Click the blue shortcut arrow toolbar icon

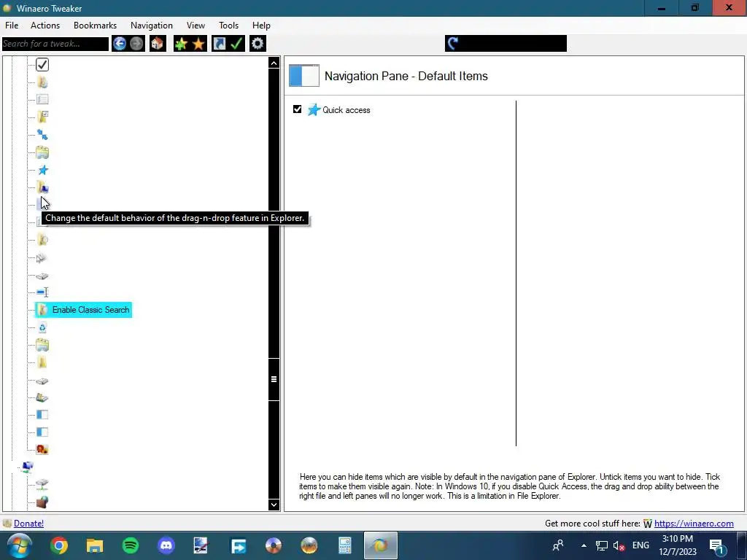pyautogui.click(x=219, y=44)
